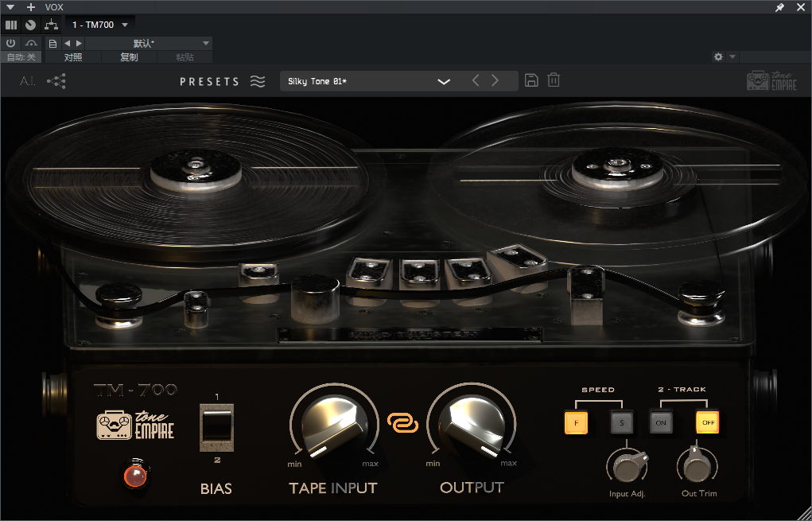The image size is (812, 521).
Task: Open the host settings gear
Action: click(718, 57)
